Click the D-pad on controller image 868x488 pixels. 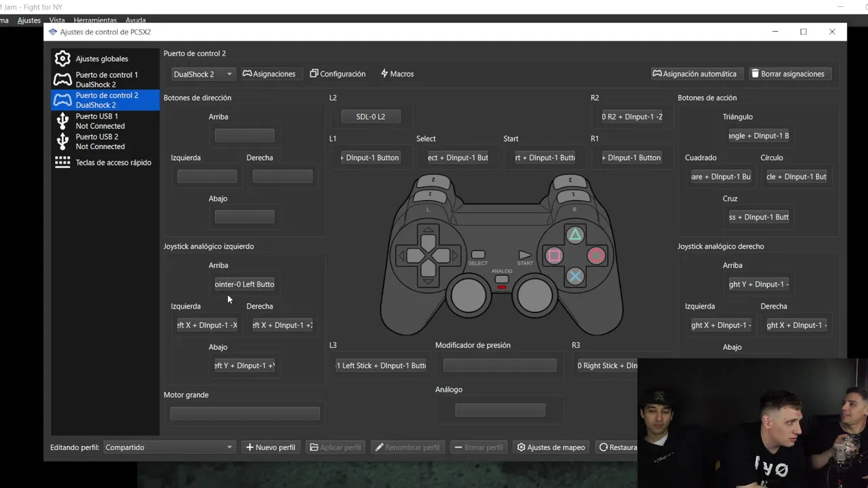click(428, 256)
